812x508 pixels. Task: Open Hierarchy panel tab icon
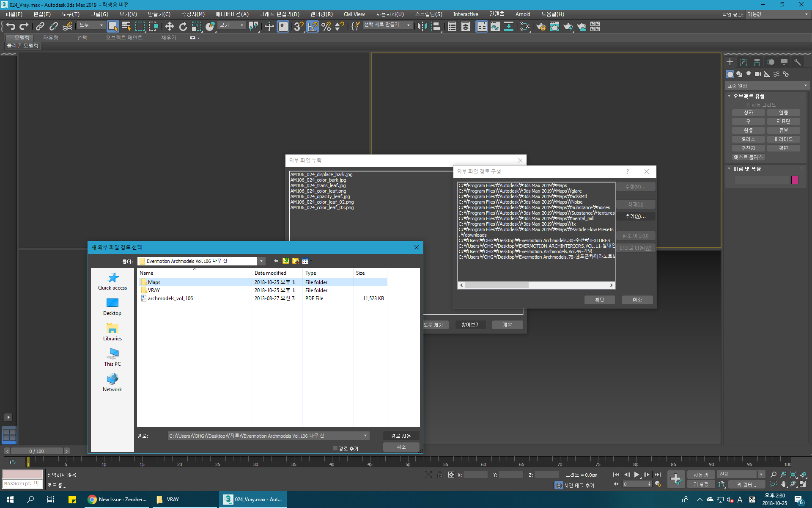(x=757, y=62)
